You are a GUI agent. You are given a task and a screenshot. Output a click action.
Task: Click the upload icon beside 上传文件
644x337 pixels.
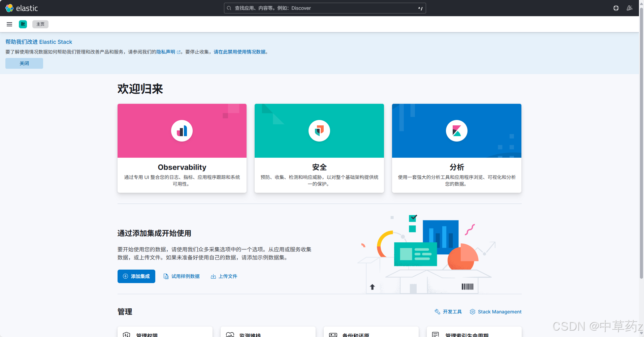point(213,276)
